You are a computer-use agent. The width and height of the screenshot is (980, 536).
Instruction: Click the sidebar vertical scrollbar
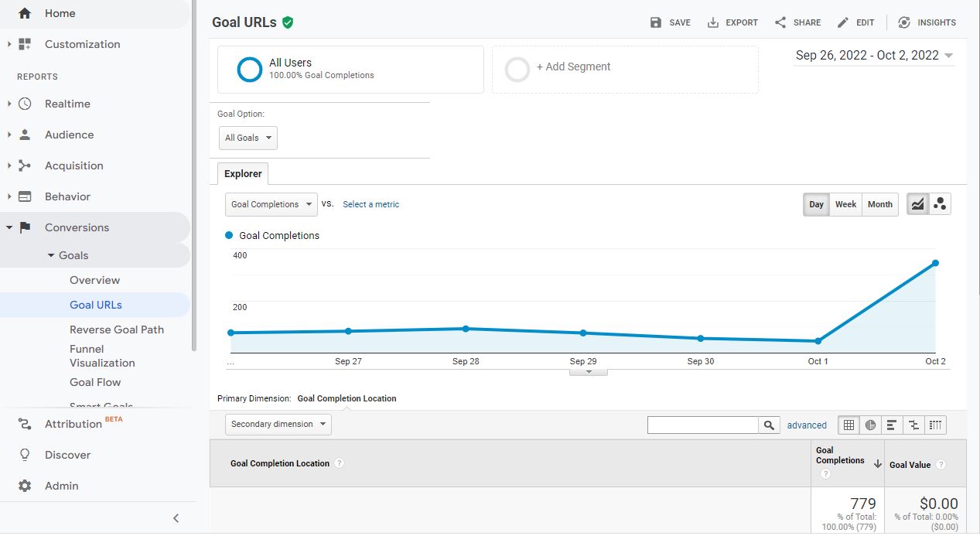(194, 176)
